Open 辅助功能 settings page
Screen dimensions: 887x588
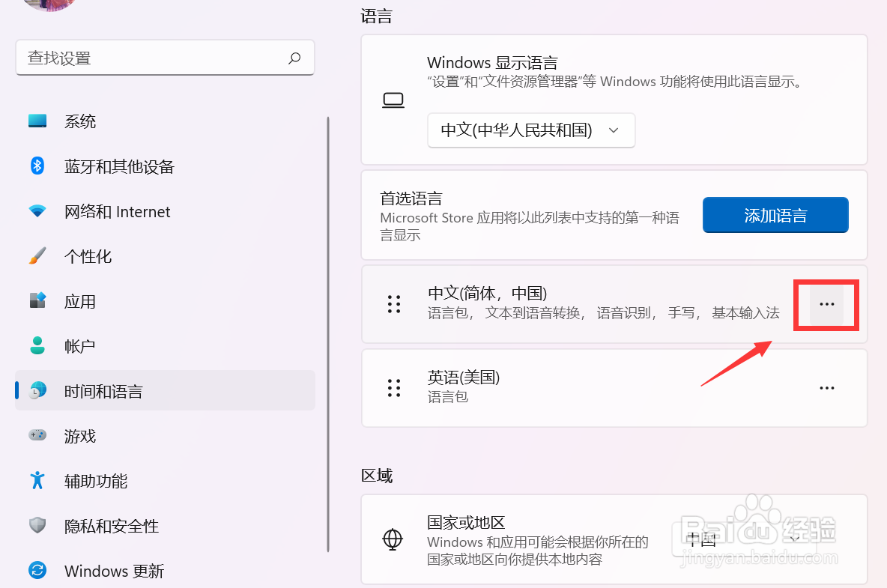[165, 481]
